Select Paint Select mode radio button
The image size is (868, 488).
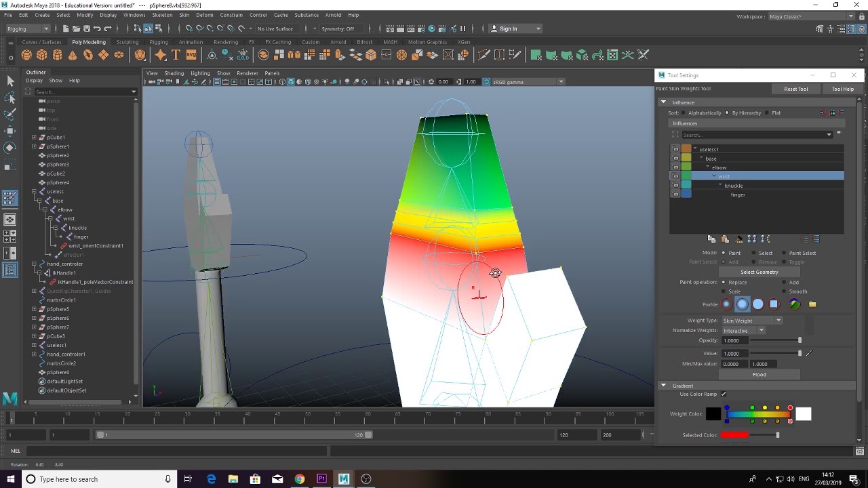click(x=783, y=253)
